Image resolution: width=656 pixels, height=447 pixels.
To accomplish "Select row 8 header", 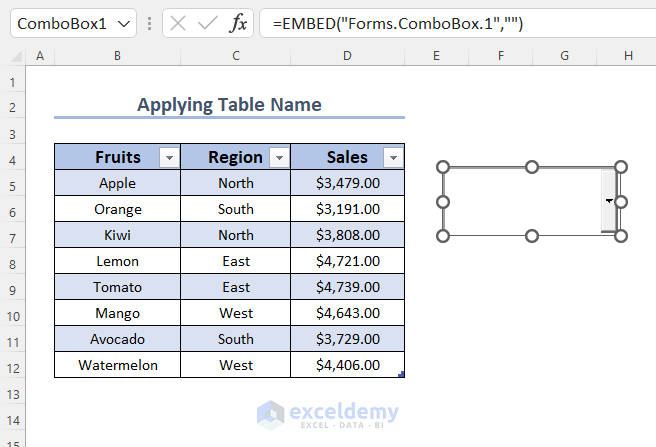I will click(13, 261).
